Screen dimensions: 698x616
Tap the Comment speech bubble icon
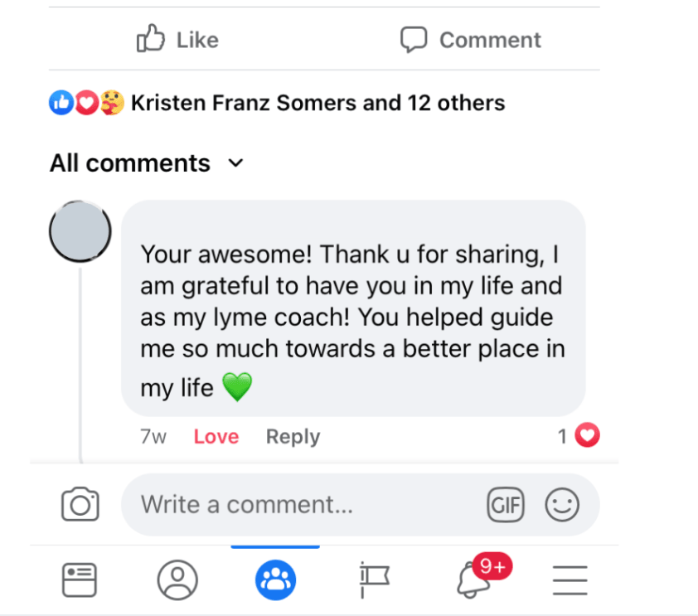(x=414, y=39)
